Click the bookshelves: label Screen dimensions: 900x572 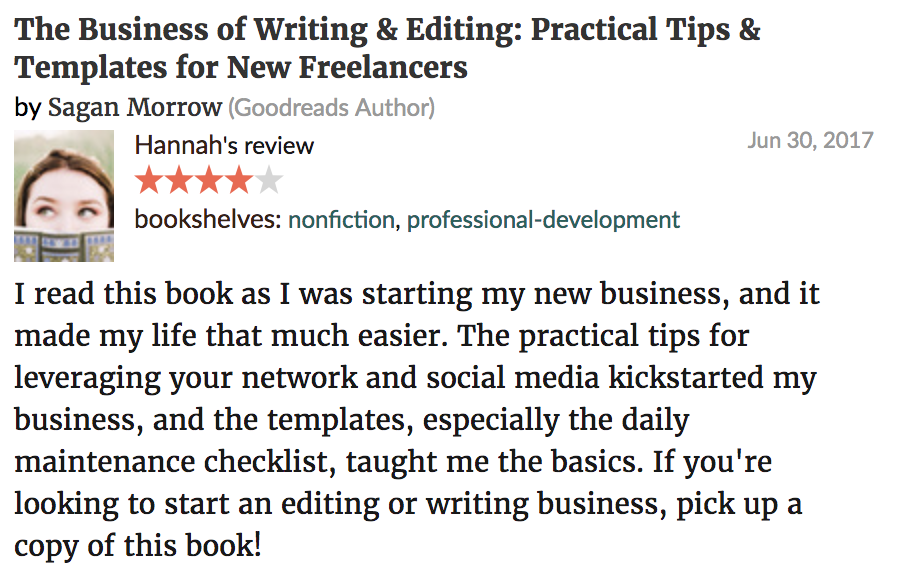point(208,220)
